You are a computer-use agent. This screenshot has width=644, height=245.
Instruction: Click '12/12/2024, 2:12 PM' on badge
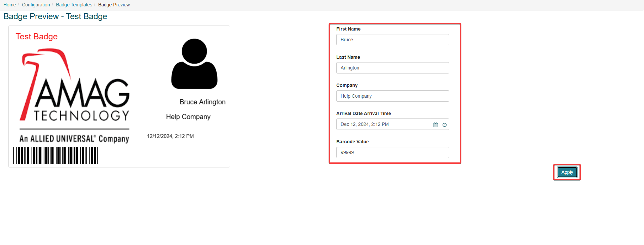click(x=171, y=136)
